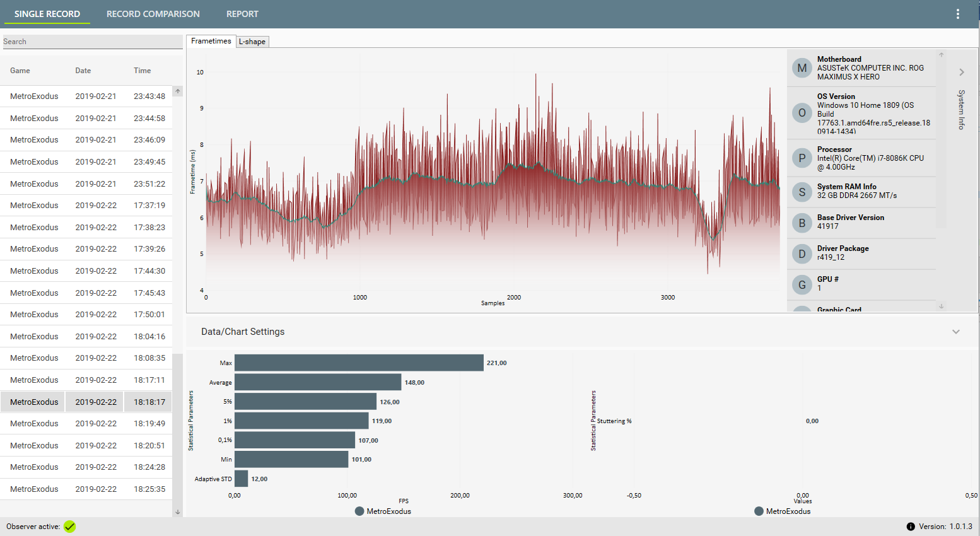The height and width of the screenshot is (536, 980).
Task: Click the 1% FPS bar
Action: point(301,421)
